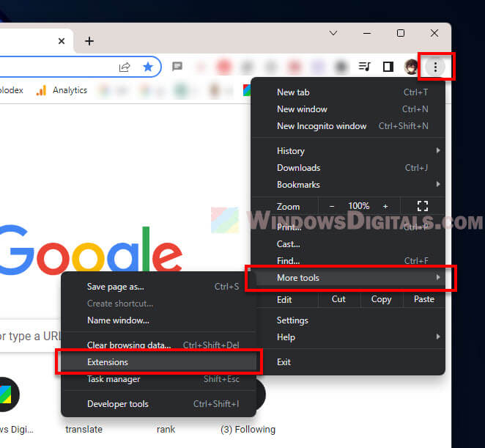
Task: Click Paste in the Edit row
Action: [x=424, y=299]
